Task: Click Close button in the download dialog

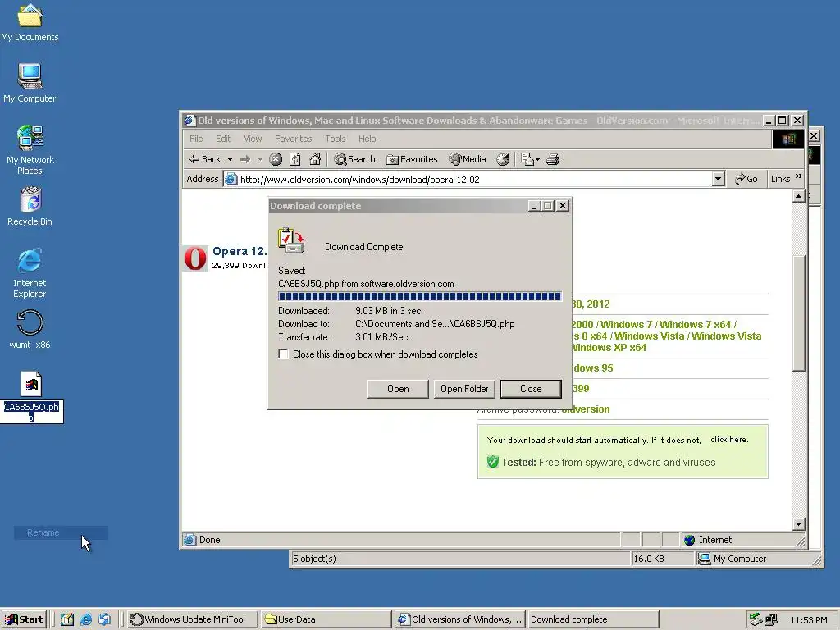Action: pyautogui.click(x=531, y=389)
